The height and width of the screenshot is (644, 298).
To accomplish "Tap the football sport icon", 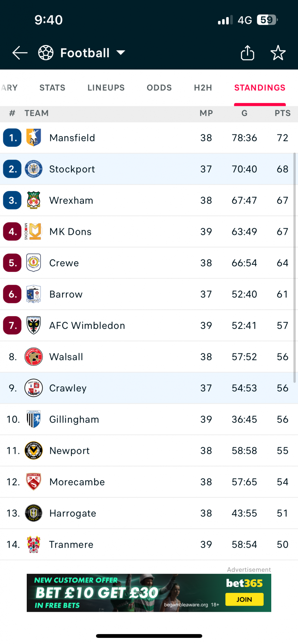I will tap(46, 53).
